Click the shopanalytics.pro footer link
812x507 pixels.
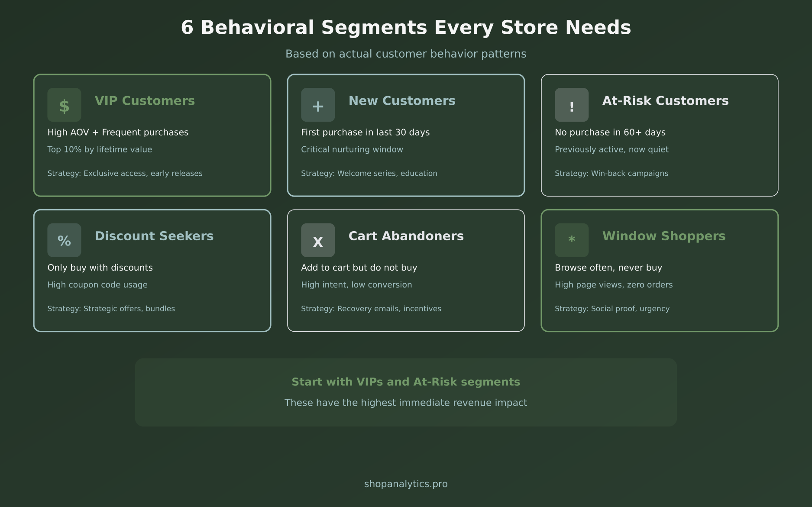pyautogui.click(x=405, y=484)
